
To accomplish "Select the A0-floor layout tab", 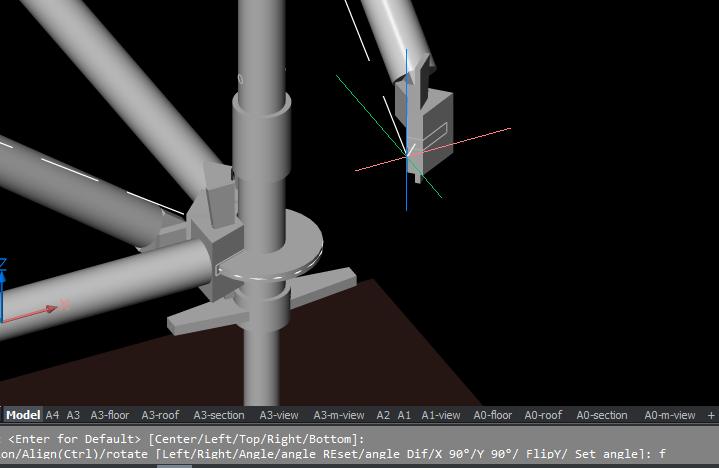I will [x=493, y=415].
